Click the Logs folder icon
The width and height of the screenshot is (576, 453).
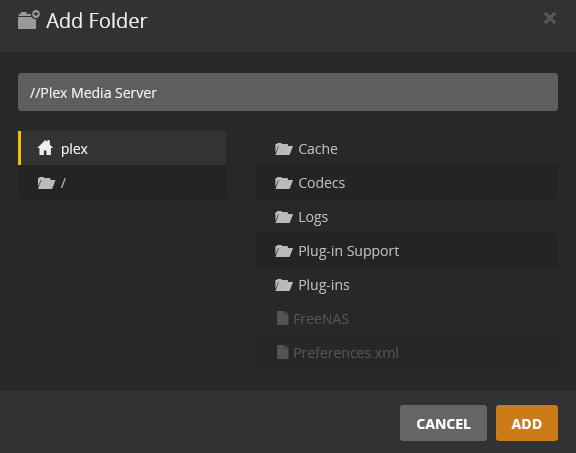[x=284, y=217]
